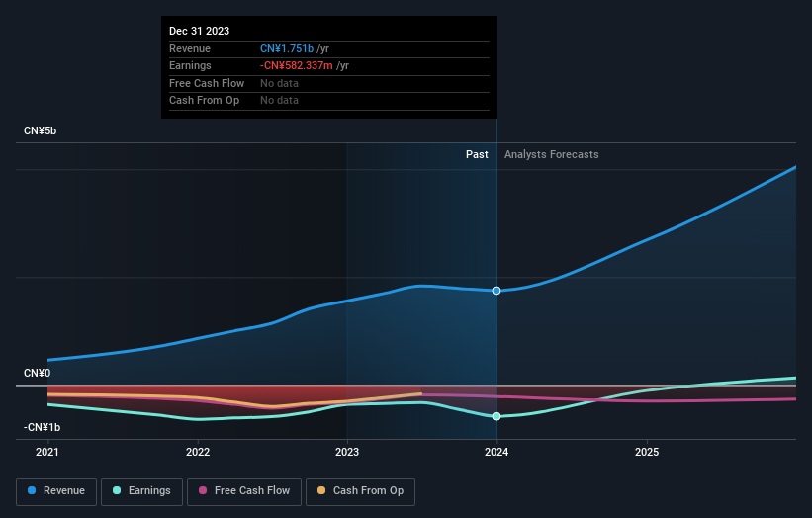The height and width of the screenshot is (518, 812).
Task: Select the revenue data point at 2024
Action: point(496,291)
